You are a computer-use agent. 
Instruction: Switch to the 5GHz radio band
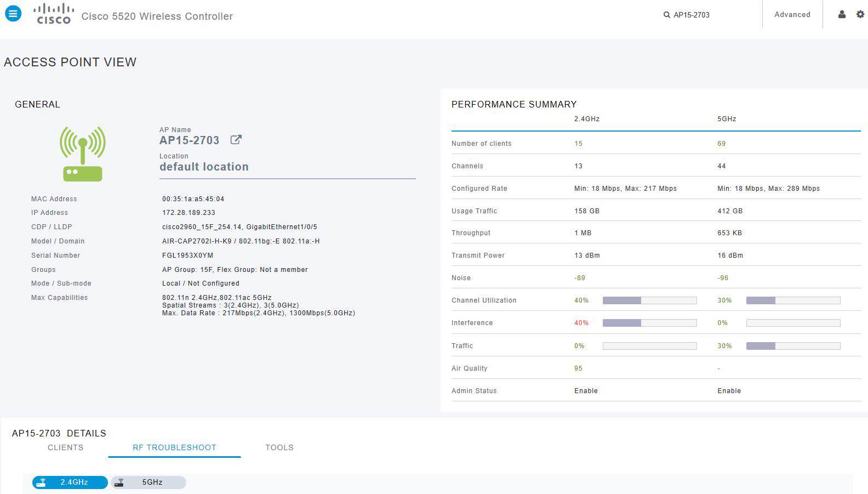click(149, 482)
